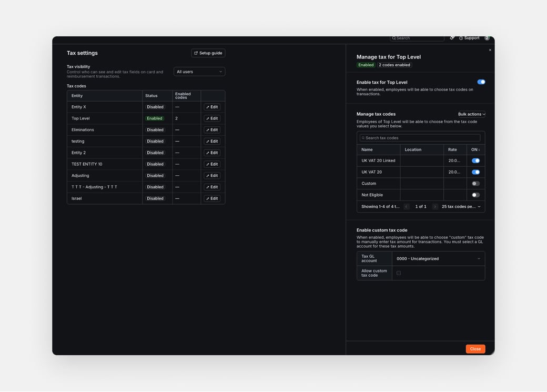
Task: Sort by the ON column header
Action: tap(475, 149)
